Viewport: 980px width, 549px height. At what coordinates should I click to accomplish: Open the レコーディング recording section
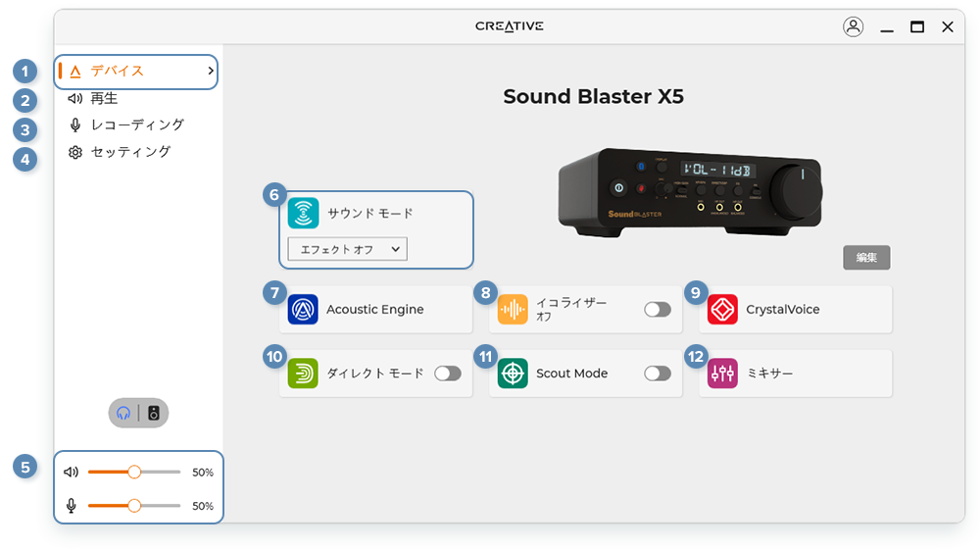click(x=136, y=125)
